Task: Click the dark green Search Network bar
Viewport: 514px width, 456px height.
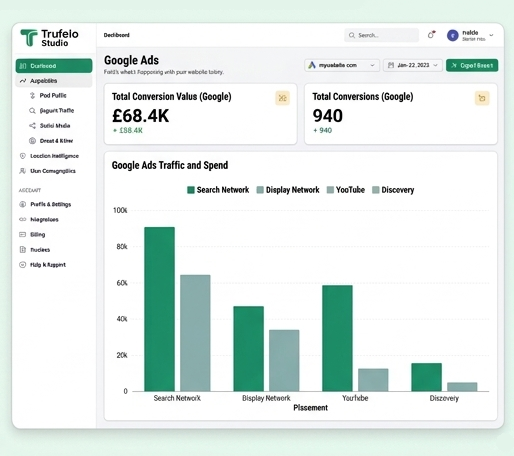Action: [159, 309]
